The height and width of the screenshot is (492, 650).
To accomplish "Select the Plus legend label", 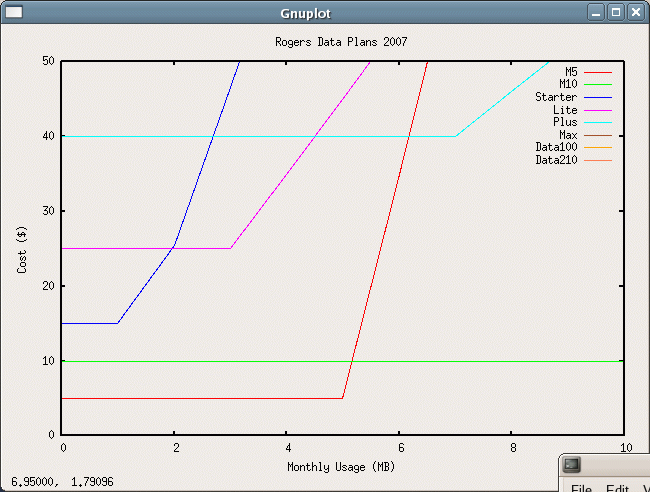I will click(x=565, y=122).
